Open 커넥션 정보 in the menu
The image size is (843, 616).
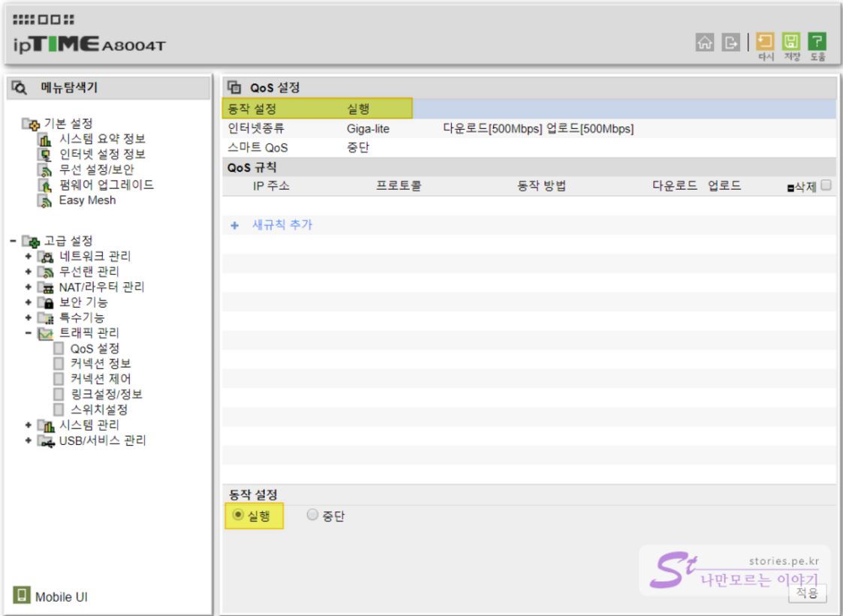pyautogui.click(x=101, y=364)
